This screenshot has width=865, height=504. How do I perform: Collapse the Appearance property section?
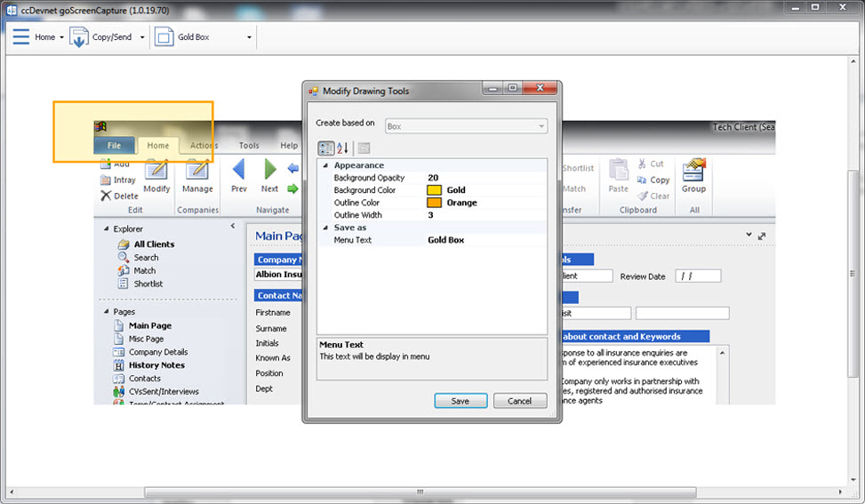[x=324, y=165]
